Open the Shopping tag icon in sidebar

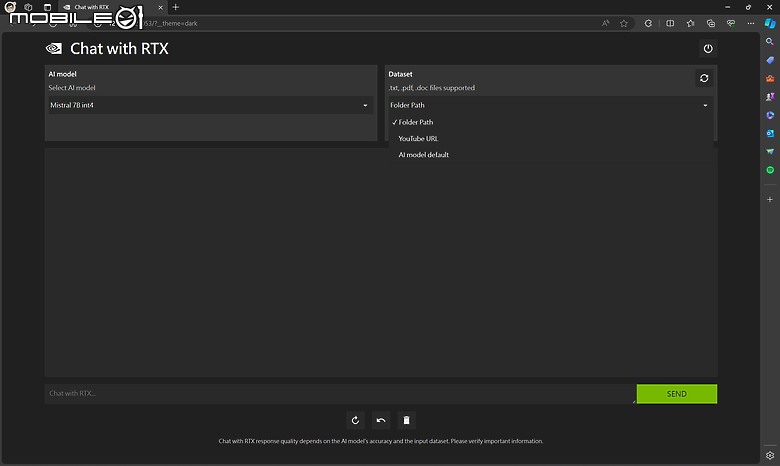pos(770,60)
